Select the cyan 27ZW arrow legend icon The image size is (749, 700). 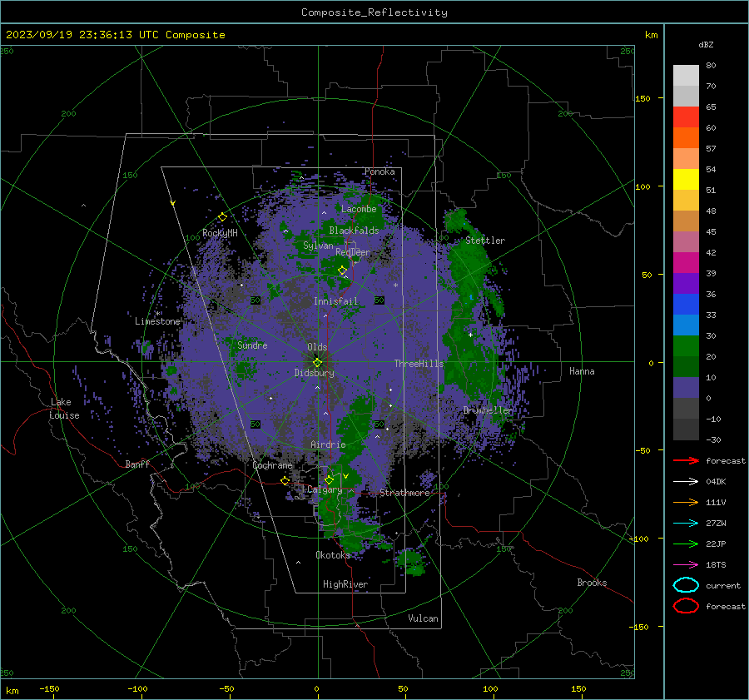click(686, 524)
